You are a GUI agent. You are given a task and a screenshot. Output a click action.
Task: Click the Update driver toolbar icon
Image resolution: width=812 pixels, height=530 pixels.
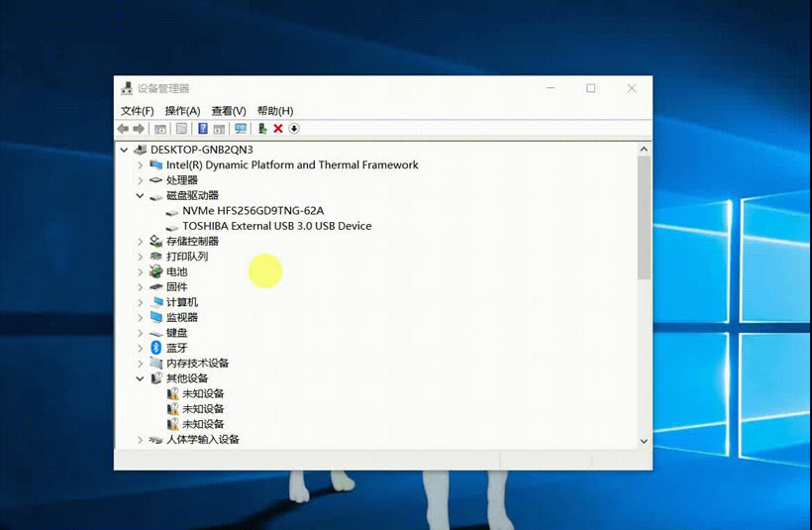pos(262,129)
